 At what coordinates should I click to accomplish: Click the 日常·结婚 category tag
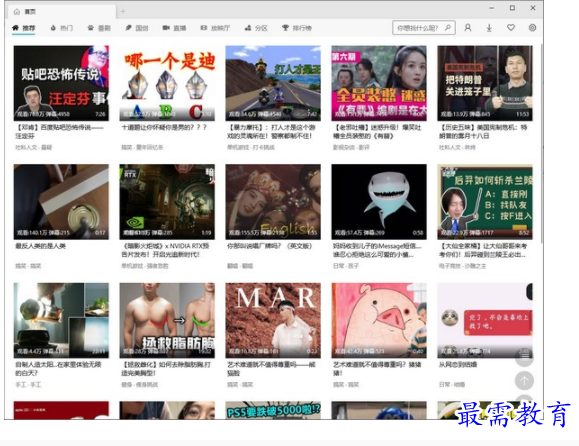[452, 385]
